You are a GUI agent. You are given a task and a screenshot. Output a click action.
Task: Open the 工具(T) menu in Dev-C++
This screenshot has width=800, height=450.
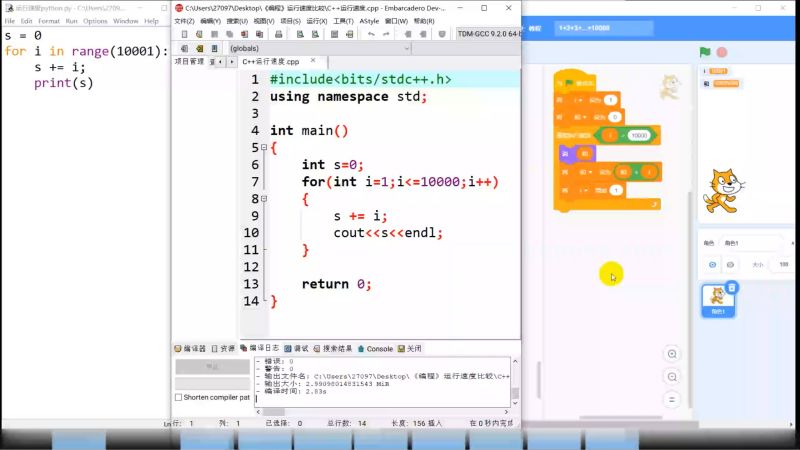point(343,21)
